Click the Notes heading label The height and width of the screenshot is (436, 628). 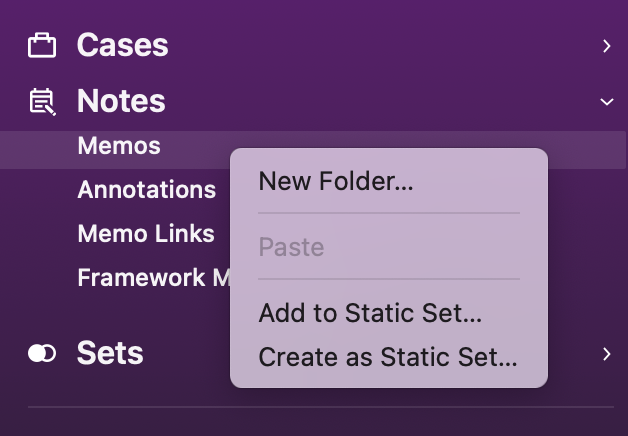(x=121, y=101)
